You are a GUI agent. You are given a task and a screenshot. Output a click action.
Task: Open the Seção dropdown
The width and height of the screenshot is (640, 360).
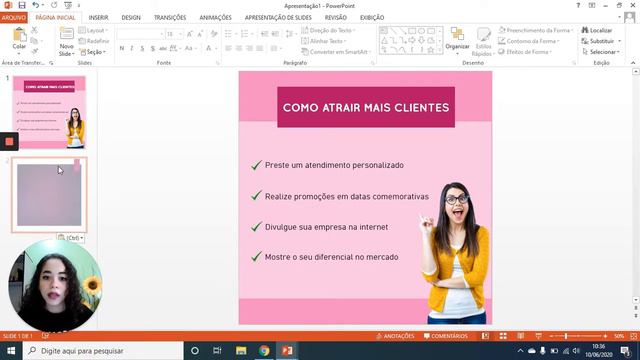[92, 52]
